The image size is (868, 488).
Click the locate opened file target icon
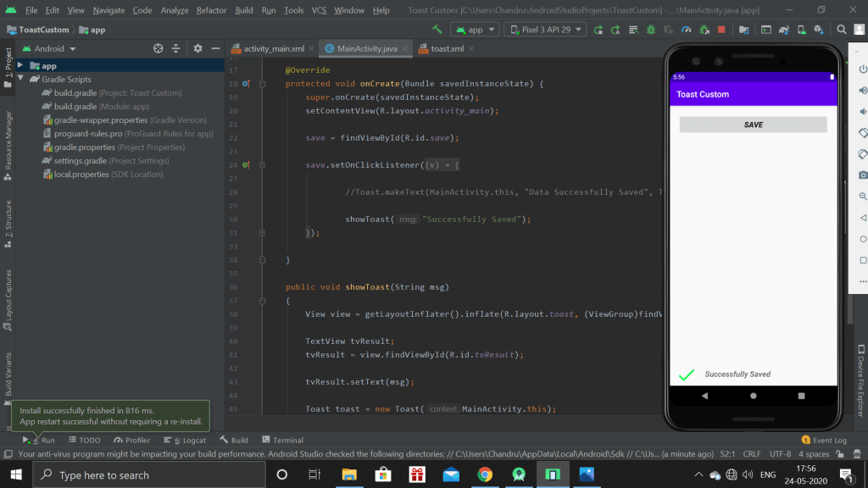[158, 49]
